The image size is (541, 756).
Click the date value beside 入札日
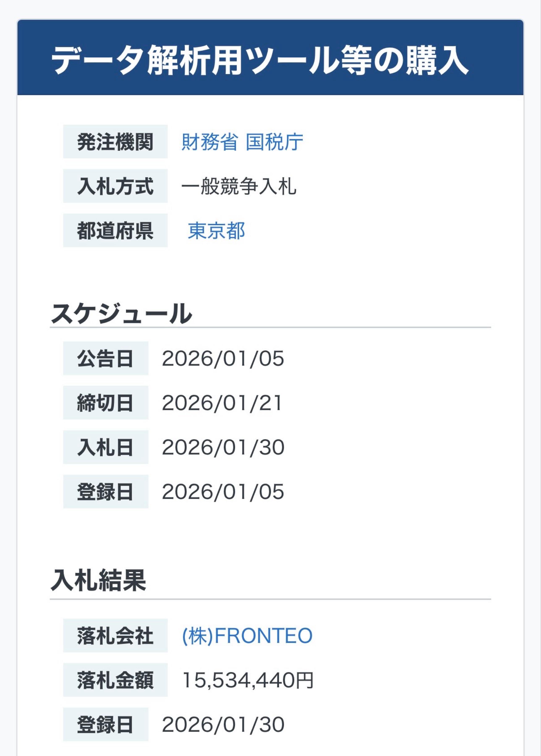(223, 447)
